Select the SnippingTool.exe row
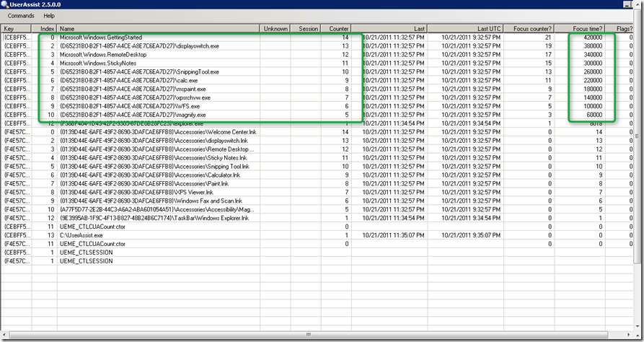644x342 pixels. pyautogui.click(x=317, y=72)
